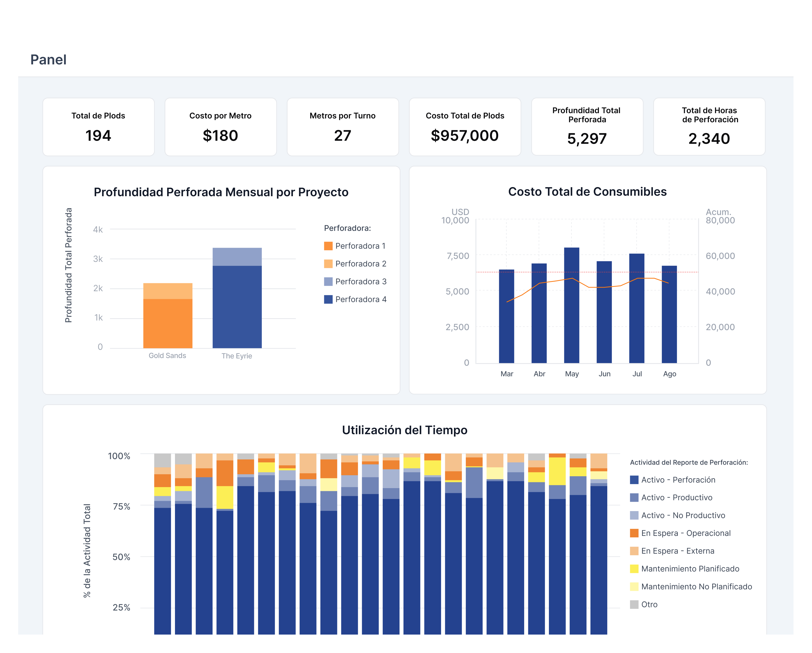812x653 pixels.
Task: Click 'The Eyrie' axis label
Action: click(x=237, y=356)
